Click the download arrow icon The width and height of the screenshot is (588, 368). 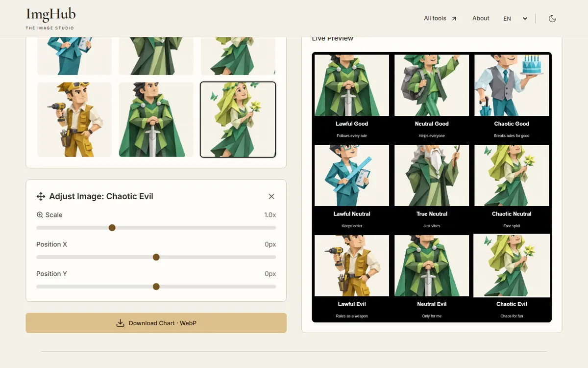[x=120, y=323]
